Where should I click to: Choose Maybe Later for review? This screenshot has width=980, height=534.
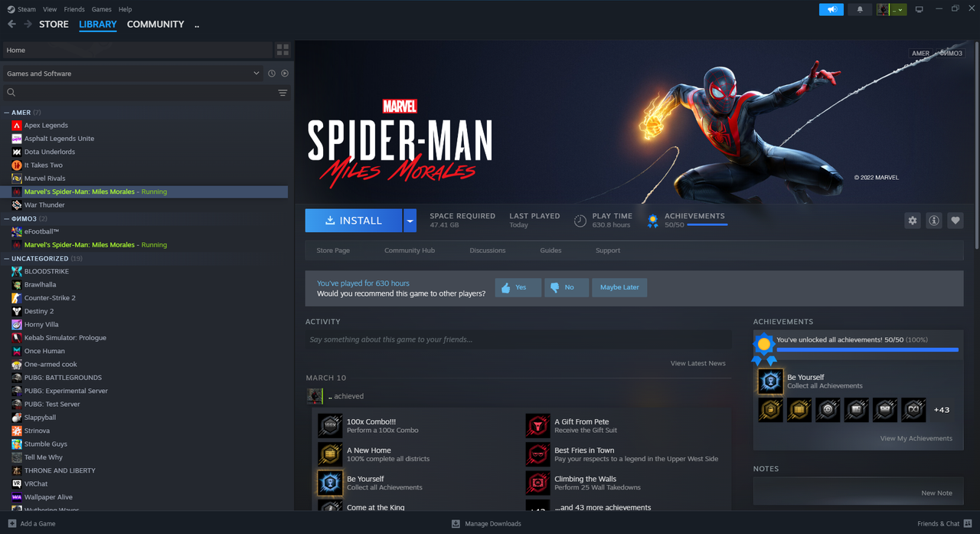[619, 287]
